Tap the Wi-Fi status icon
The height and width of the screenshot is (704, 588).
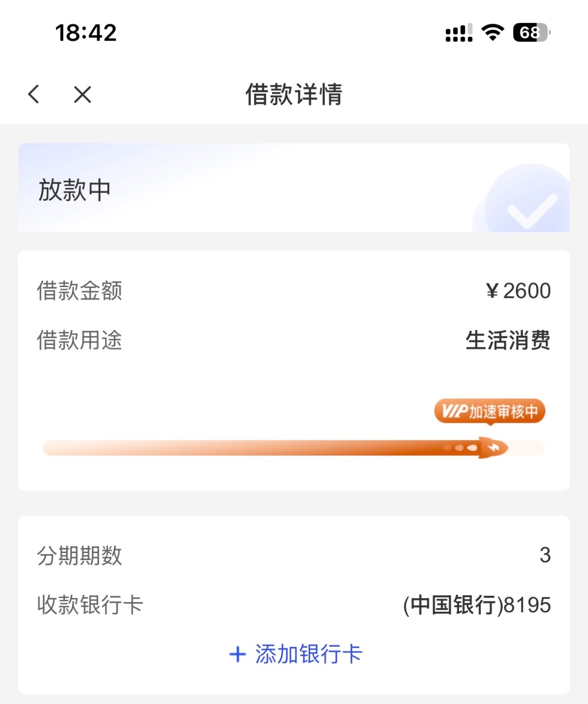point(492,33)
